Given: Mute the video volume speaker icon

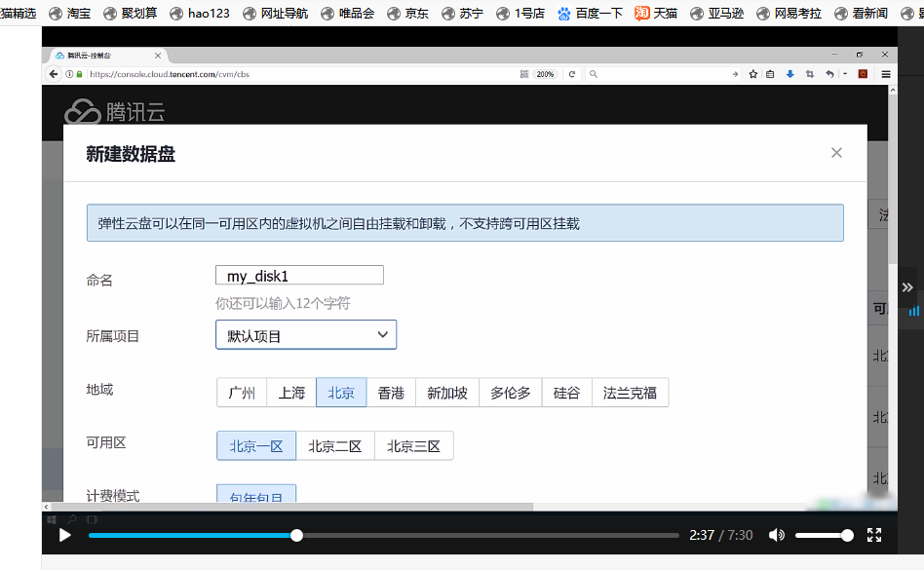Looking at the screenshot, I should tap(777, 535).
